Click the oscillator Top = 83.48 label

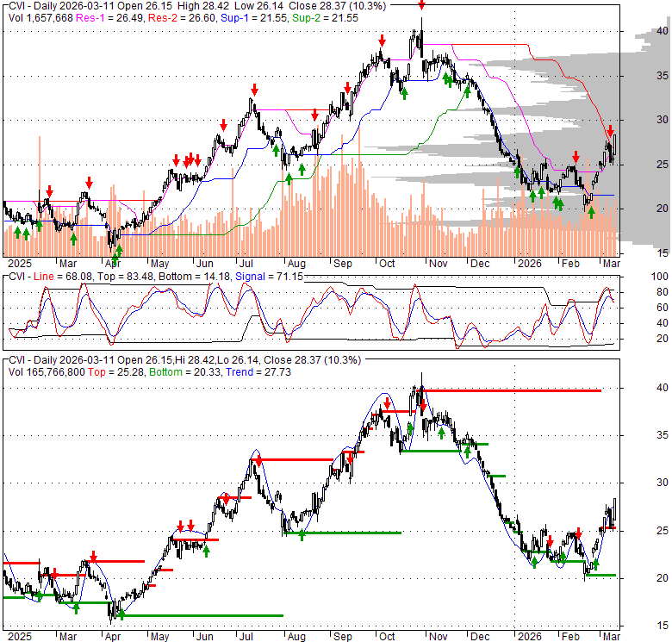125,277
